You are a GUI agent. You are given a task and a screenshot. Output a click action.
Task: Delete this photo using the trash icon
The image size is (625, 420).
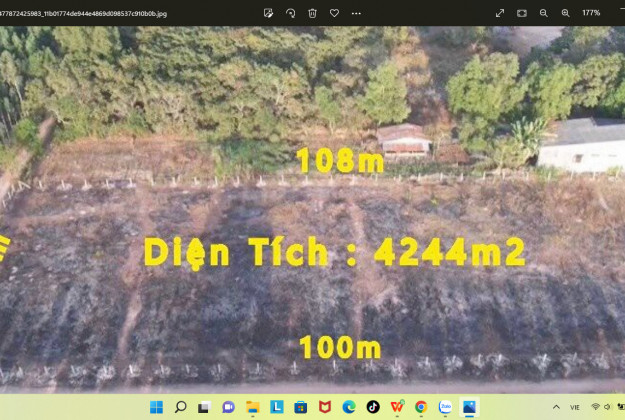click(312, 13)
